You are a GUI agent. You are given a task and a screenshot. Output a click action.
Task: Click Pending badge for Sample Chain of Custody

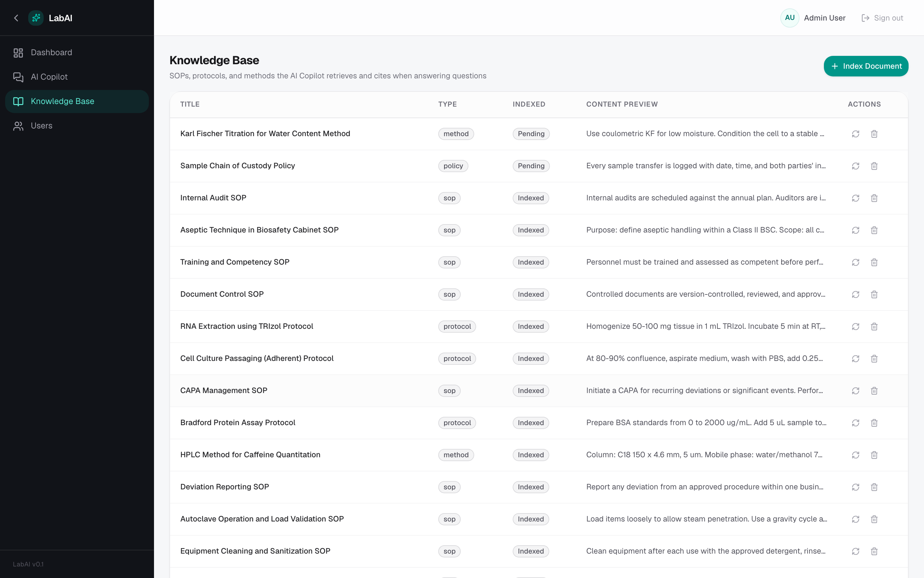coord(531,166)
